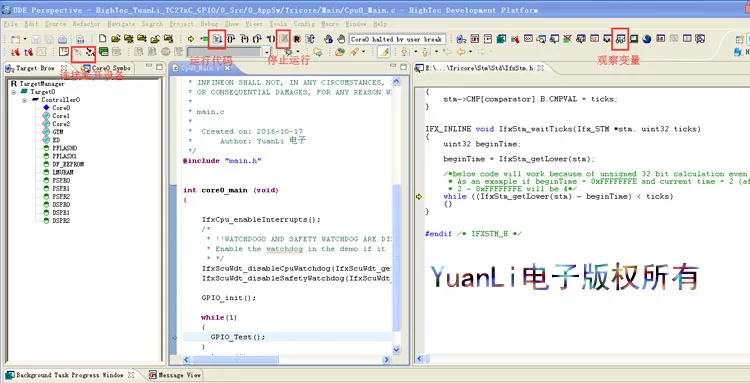Click the run program toolbar icon
The height and width of the screenshot is (383, 750).
217,39
